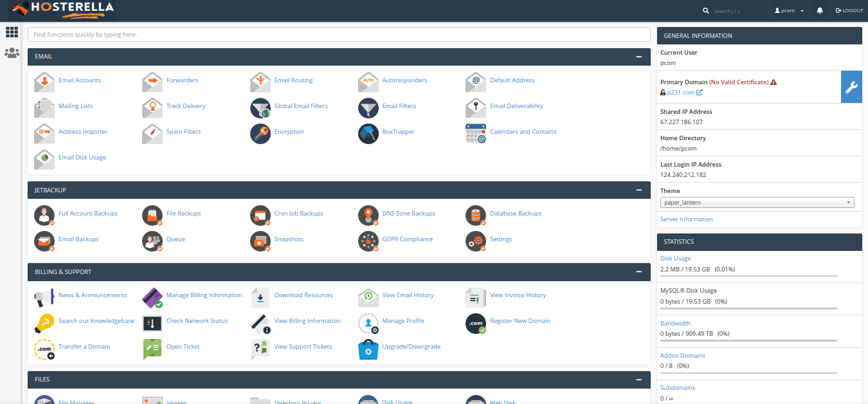Image resolution: width=868 pixels, height=404 pixels.
Task: Open the p231.com domain link
Action: 680,93
